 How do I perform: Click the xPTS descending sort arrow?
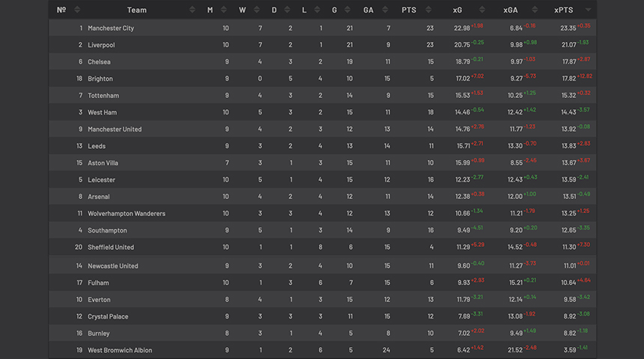(x=588, y=10)
